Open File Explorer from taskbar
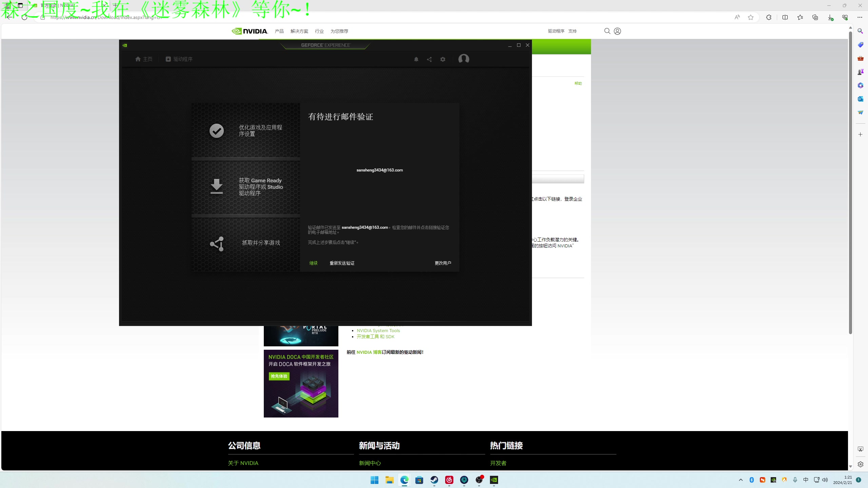The height and width of the screenshot is (488, 868). click(389, 480)
